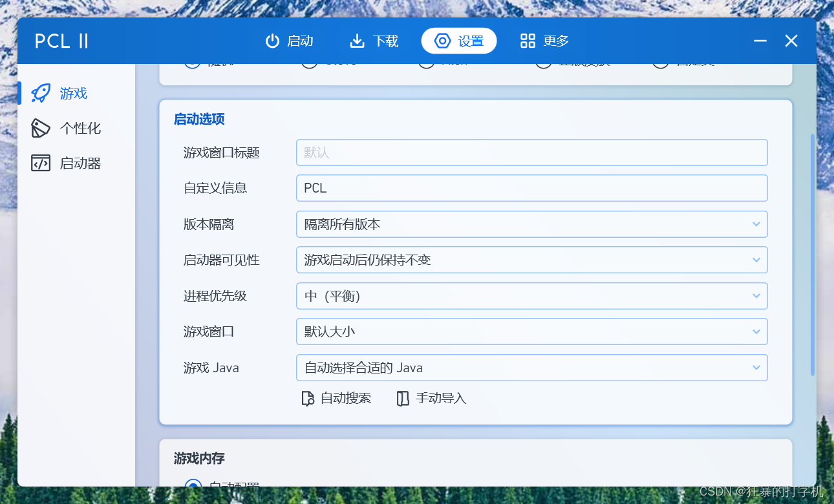834x504 pixels.
Task: Click the 手动导入 Java button
Action: [x=431, y=398]
